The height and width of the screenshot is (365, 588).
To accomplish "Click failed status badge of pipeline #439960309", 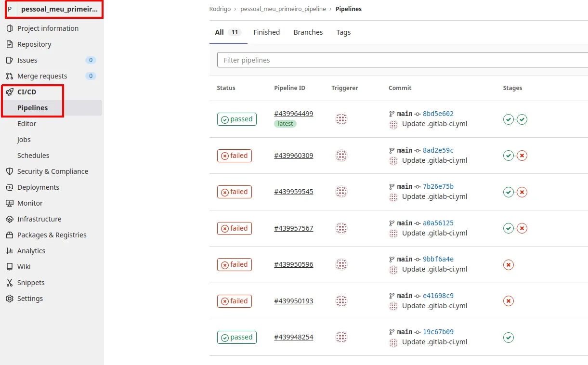I will coord(235,156).
